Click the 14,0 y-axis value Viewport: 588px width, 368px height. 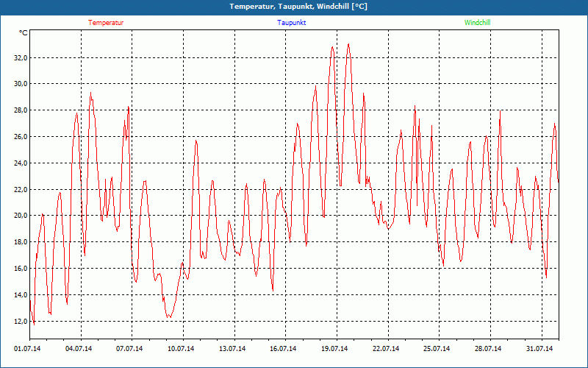point(21,295)
